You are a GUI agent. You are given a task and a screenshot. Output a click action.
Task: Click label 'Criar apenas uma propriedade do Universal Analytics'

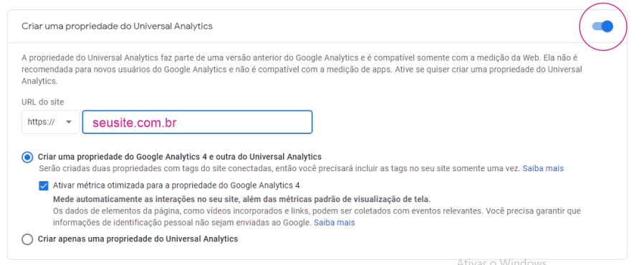click(x=138, y=238)
